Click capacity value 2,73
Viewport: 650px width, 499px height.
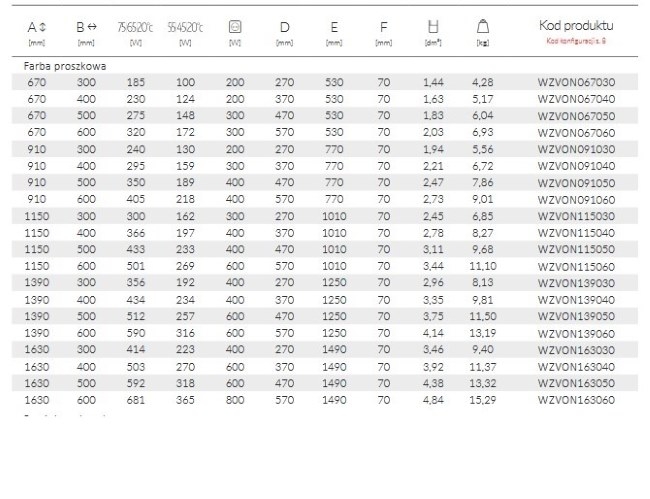coord(433,199)
